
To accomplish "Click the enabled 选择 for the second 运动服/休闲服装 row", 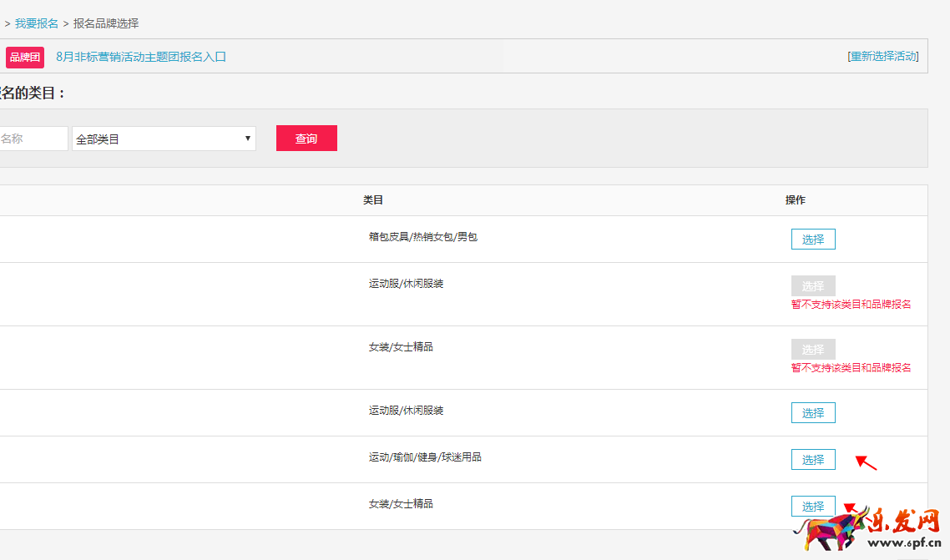I will [x=813, y=413].
